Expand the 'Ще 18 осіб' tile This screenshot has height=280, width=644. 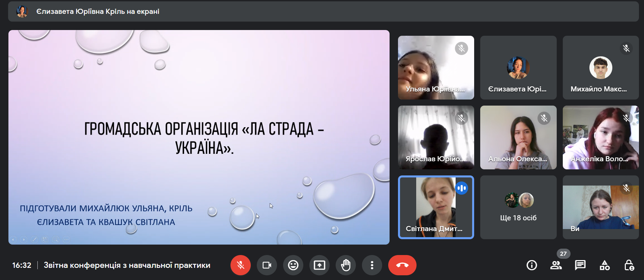[x=518, y=207]
